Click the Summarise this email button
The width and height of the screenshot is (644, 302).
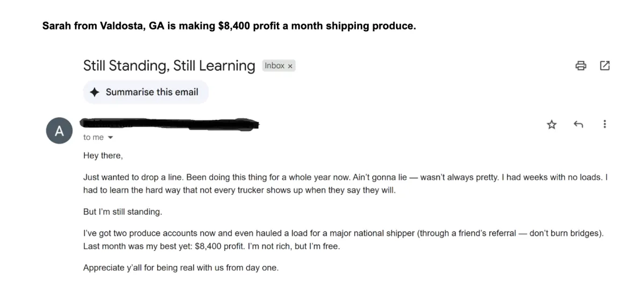[146, 92]
